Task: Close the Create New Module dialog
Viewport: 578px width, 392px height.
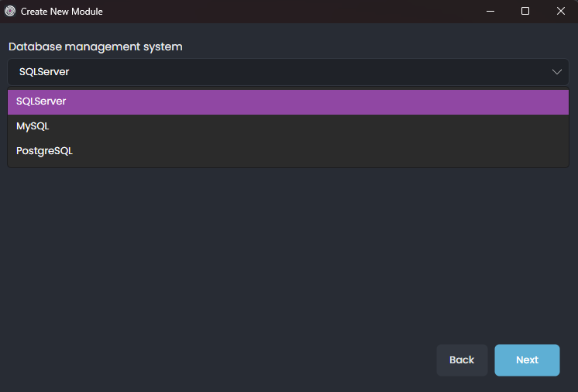Action: point(560,12)
